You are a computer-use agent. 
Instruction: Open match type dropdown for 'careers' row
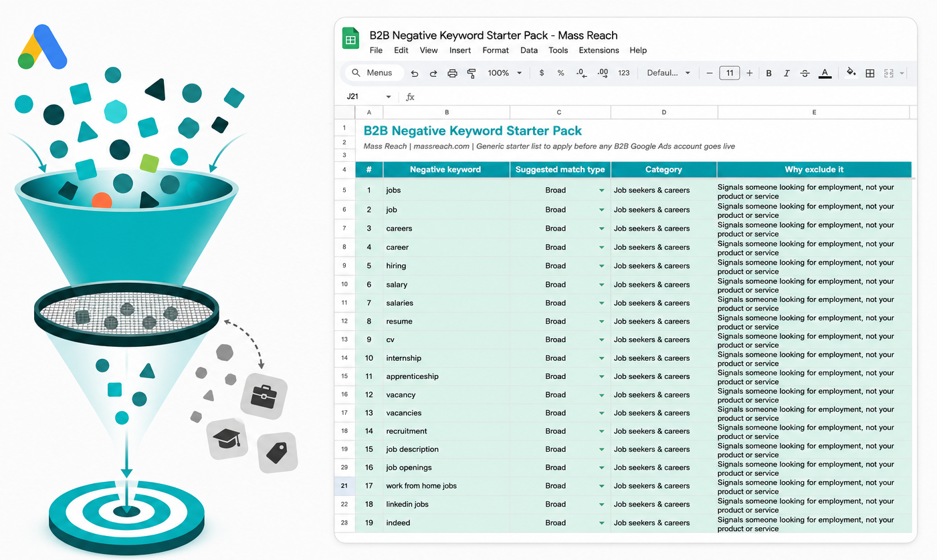click(602, 229)
